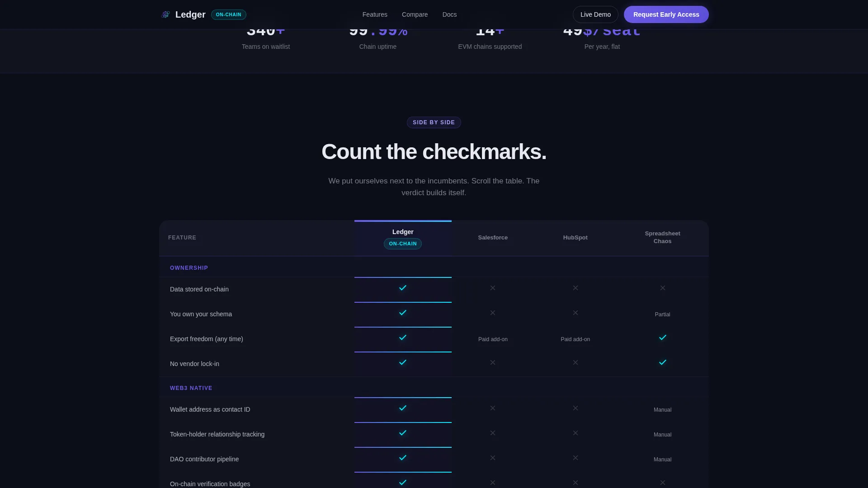Click Data stored on-chain feature label

tap(199, 289)
